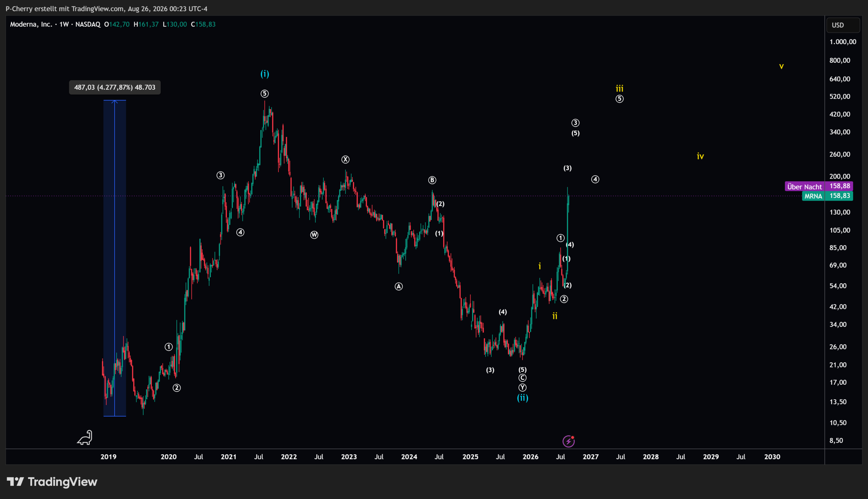Click the dinosaur icon at chart start

point(85,438)
